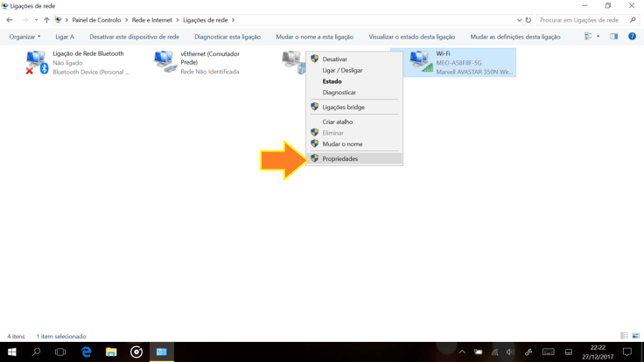Show the preview pane icon
This screenshot has width=644, height=362.
tap(613, 37)
